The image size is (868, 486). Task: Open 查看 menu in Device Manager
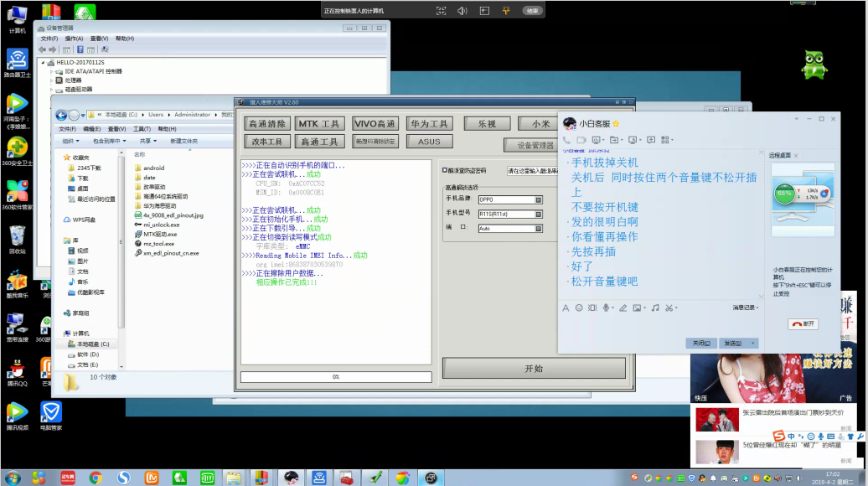click(x=99, y=39)
